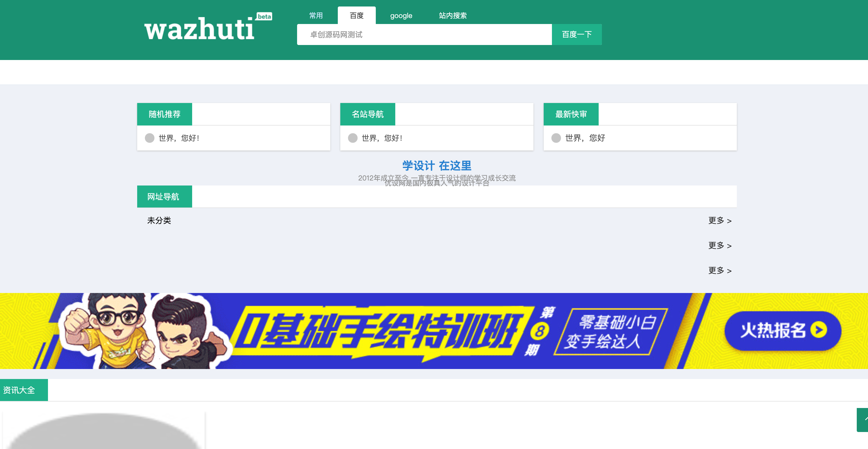Click the third 更多 > link
This screenshot has height=449, width=868.
coord(720,270)
